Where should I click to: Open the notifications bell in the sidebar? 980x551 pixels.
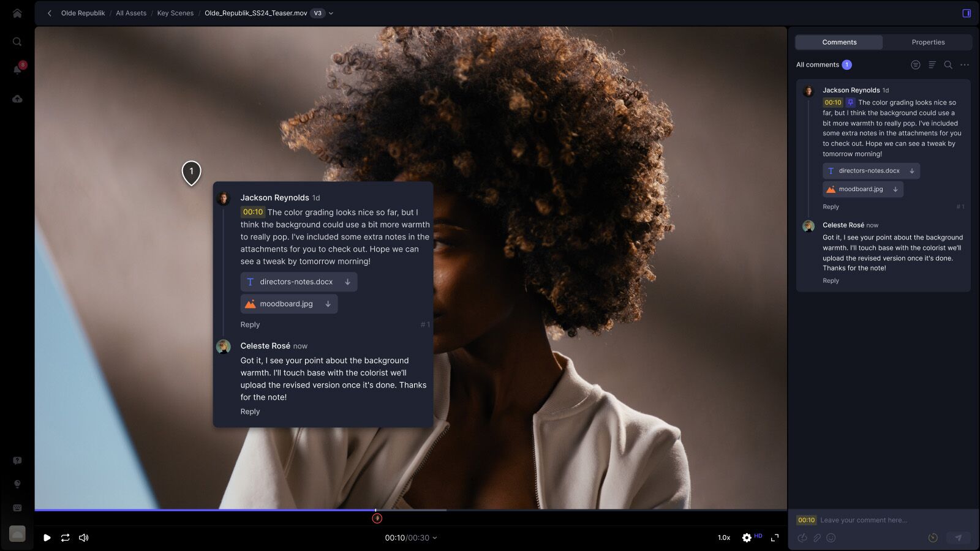[x=17, y=69]
